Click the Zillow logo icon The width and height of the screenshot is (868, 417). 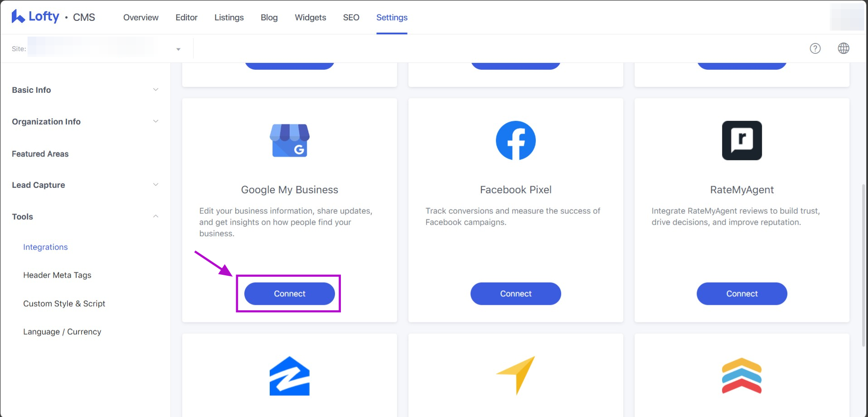coord(290,376)
